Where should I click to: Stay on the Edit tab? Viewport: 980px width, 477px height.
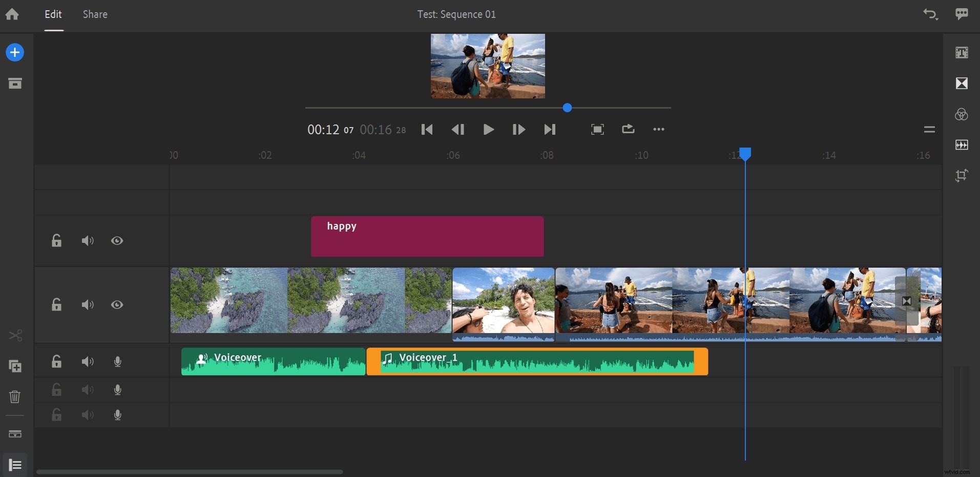(x=53, y=14)
